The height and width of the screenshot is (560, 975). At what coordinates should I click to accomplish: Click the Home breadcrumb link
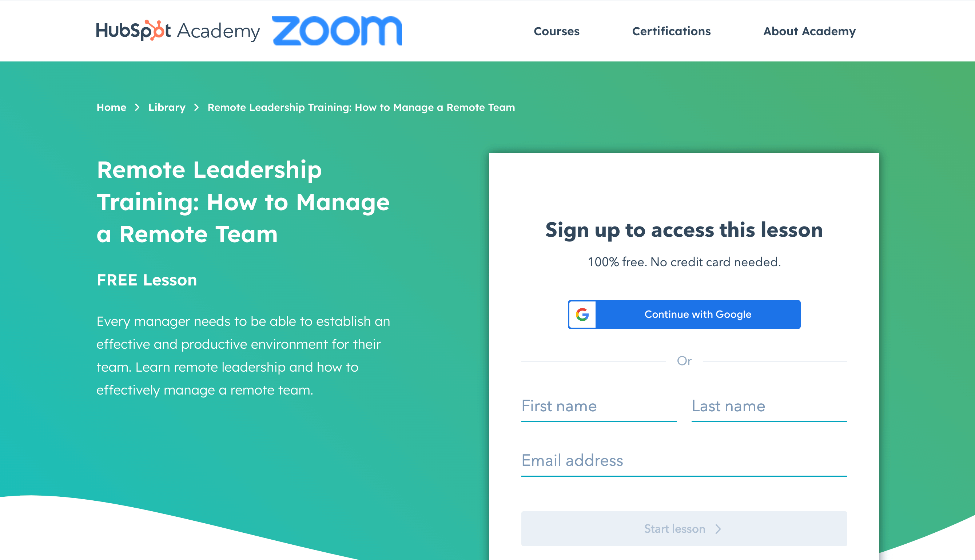pyautogui.click(x=111, y=107)
